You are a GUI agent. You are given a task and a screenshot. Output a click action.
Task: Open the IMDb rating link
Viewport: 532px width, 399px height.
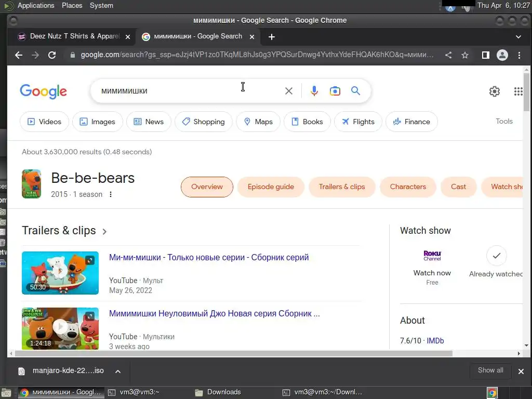point(435,341)
